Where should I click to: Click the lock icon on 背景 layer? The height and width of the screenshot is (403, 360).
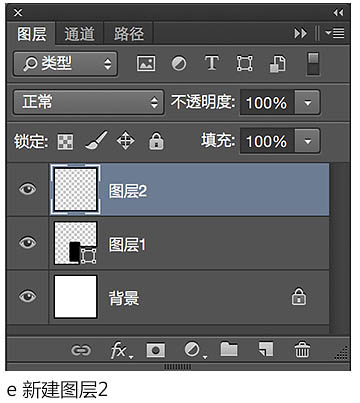[299, 296]
